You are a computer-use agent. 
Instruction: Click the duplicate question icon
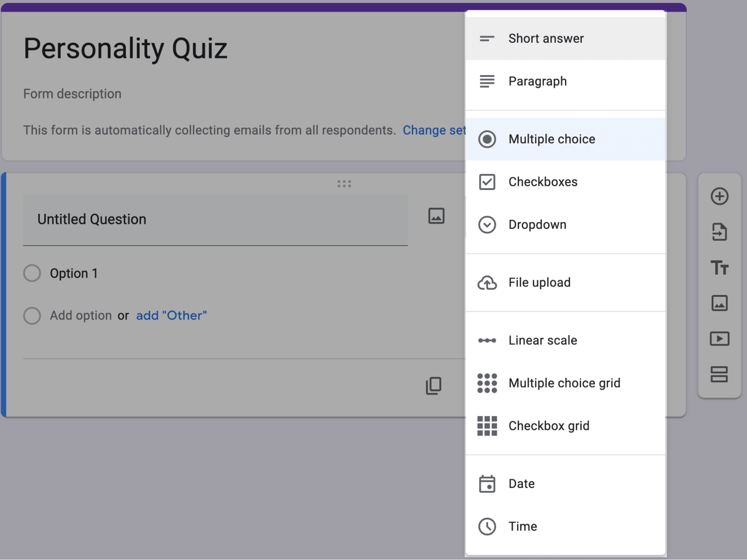coord(433,386)
